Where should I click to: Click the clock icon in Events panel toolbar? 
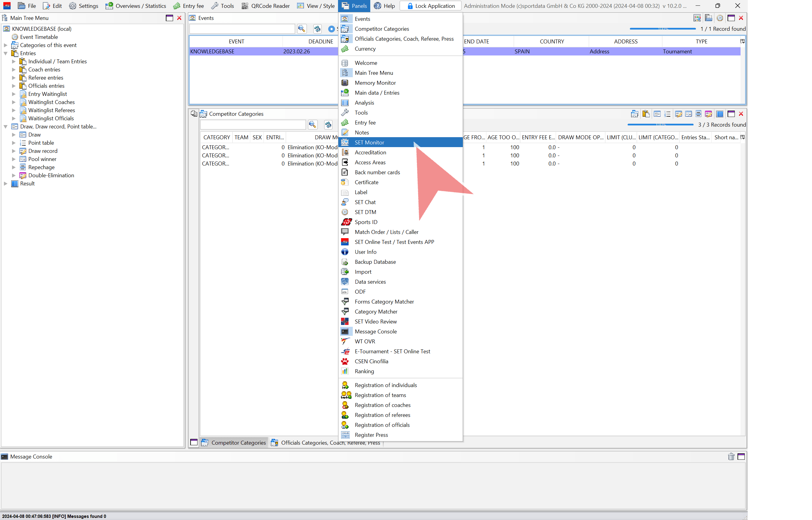click(x=720, y=18)
